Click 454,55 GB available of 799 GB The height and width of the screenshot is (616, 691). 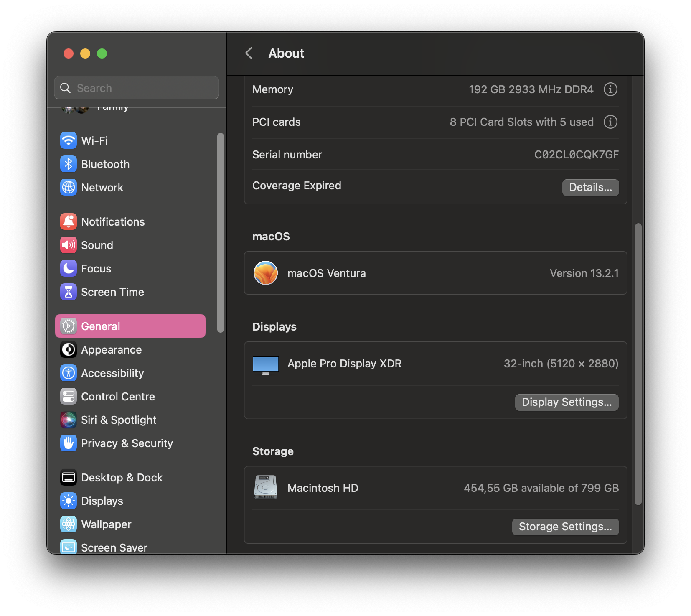541,488
